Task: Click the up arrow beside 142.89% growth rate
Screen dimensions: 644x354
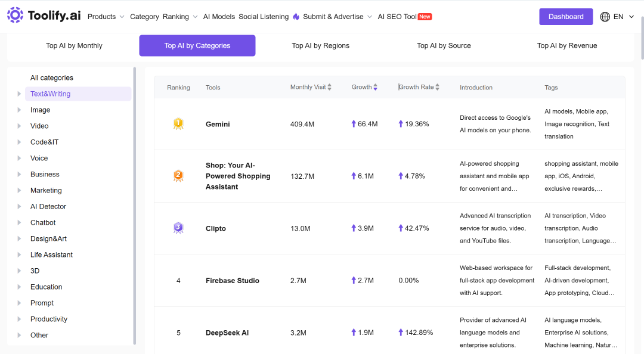Action: point(401,332)
